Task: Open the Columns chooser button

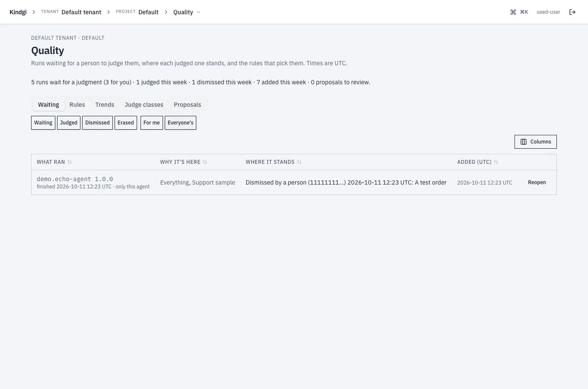Action: click(535, 142)
